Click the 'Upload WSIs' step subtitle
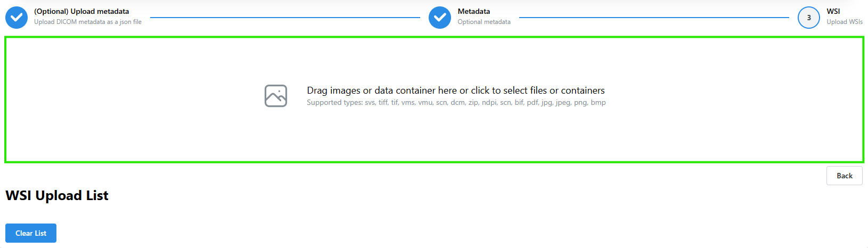 pyautogui.click(x=845, y=22)
